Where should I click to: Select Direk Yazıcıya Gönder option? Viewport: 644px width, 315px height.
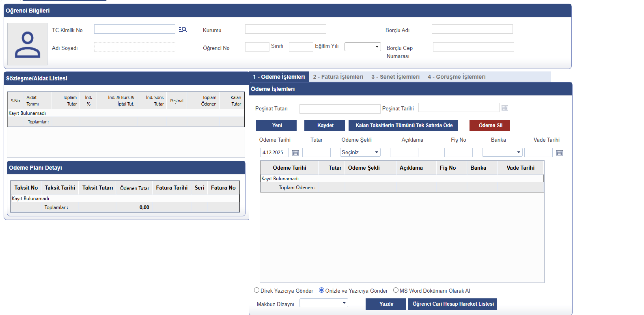pyautogui.click(x=257, y=290)
